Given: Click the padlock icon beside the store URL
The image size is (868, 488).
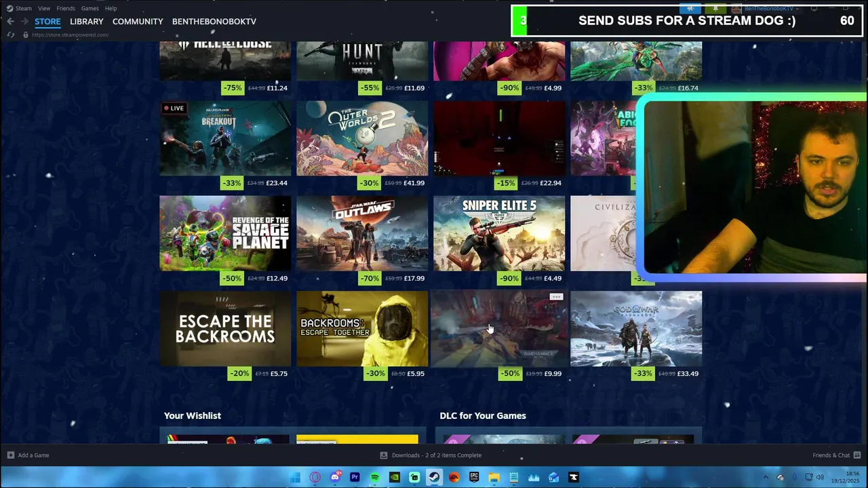Looking at the screenshot, I should point(26,35).
